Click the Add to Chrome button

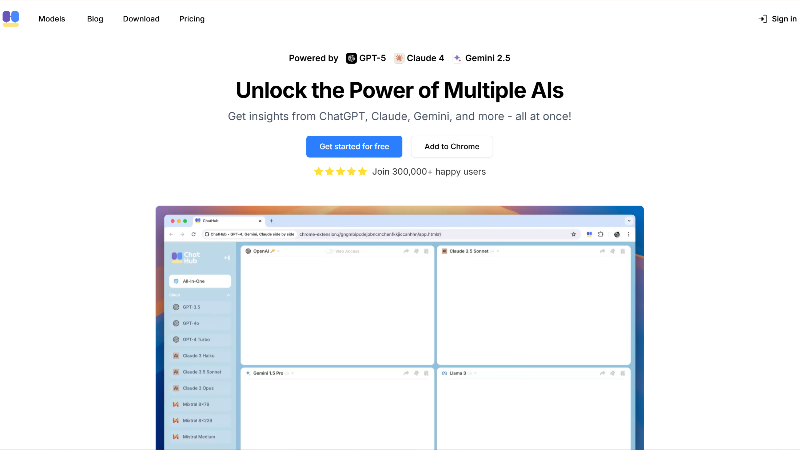coord(452,146)
